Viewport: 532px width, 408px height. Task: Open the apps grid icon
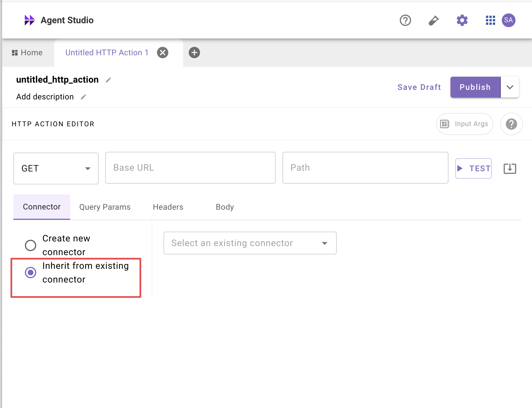[x=490, y=20]
